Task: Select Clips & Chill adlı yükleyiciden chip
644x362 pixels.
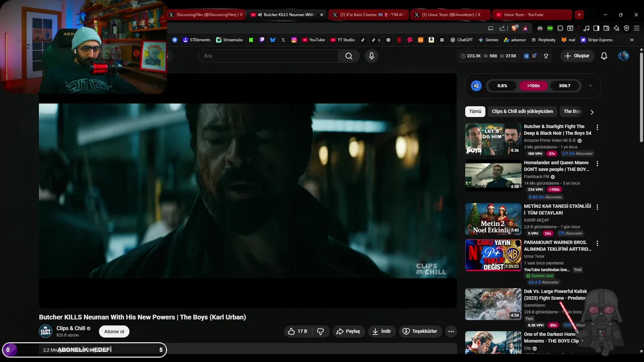Action: (x=522, y=112)
